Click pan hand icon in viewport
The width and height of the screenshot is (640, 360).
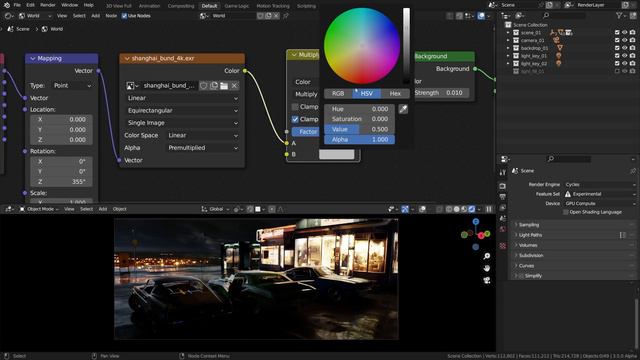[487, 268]
